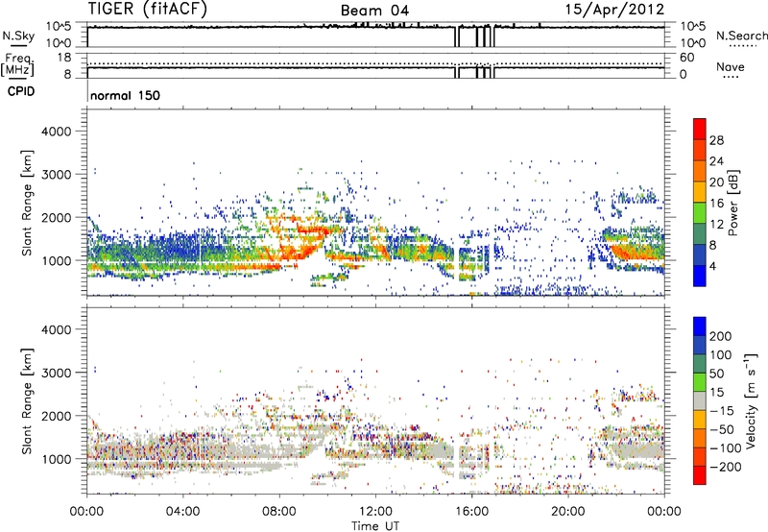Screen dimensions: 768x532
Task: Click the '04:00' time axis tick label
Action: click(x=182, y=512)
